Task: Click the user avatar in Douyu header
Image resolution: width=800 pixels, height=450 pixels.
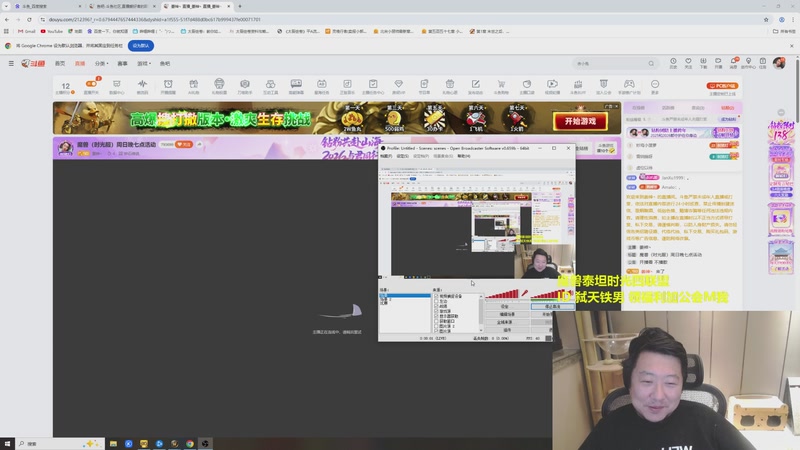Action: coord(779,63)
